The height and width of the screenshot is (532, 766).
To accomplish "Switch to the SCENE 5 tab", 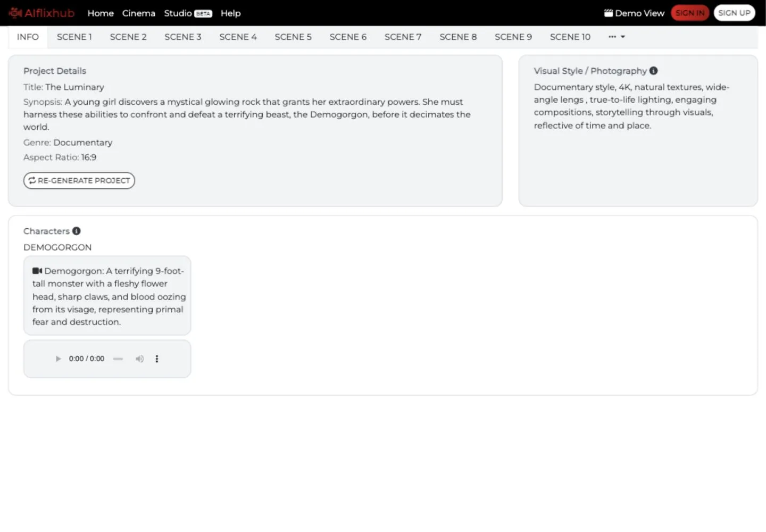I will coord(293,37).
